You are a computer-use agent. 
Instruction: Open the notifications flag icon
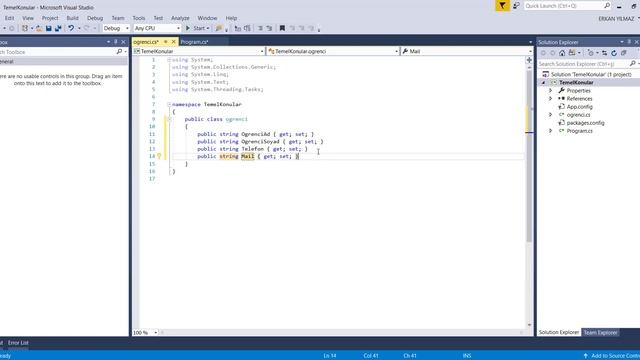[502, 6]
